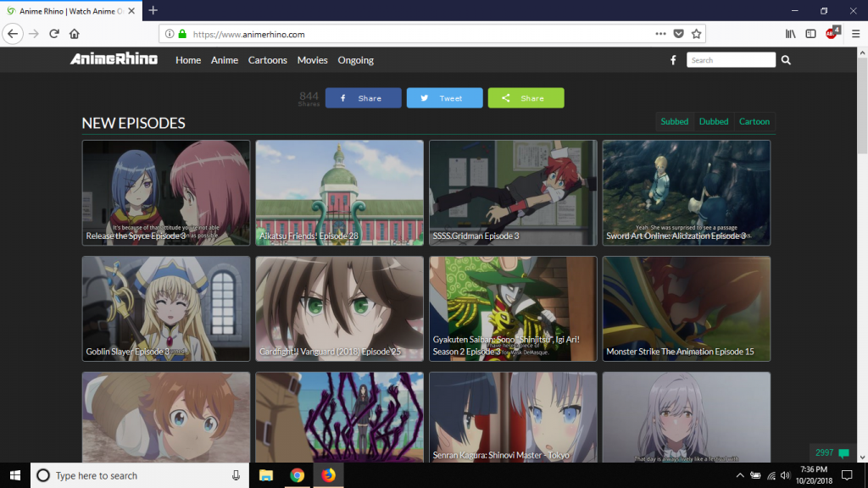Open the 2997 chat comments widget

point(832,452)
